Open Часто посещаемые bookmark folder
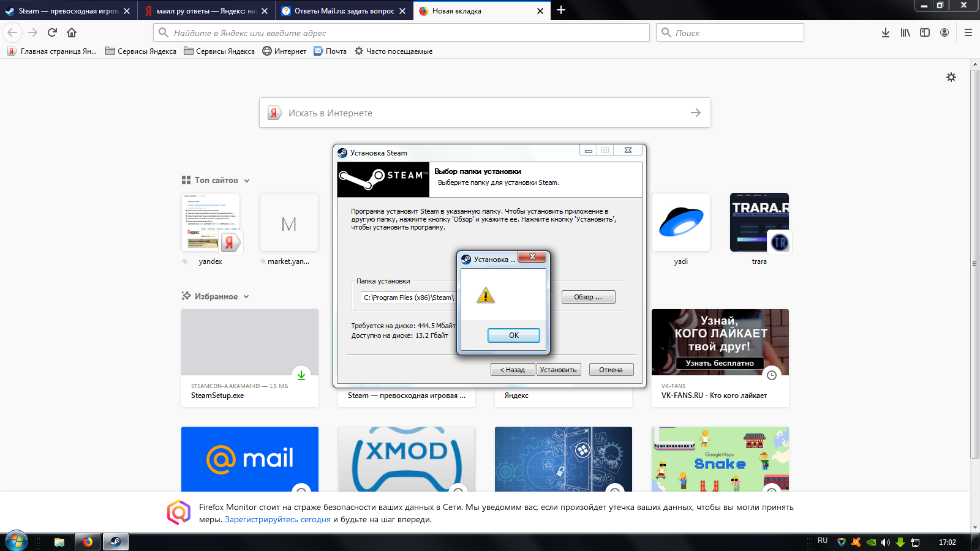 click(x=393, y=51)
